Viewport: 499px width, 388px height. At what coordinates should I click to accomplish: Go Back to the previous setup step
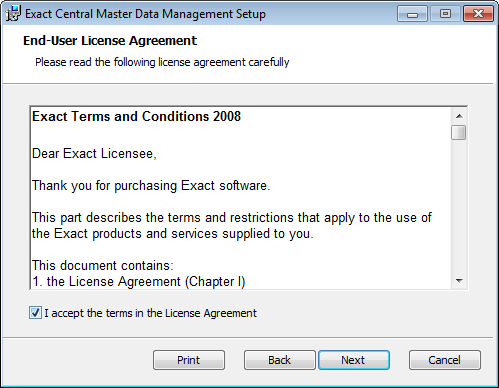[279, 360]
